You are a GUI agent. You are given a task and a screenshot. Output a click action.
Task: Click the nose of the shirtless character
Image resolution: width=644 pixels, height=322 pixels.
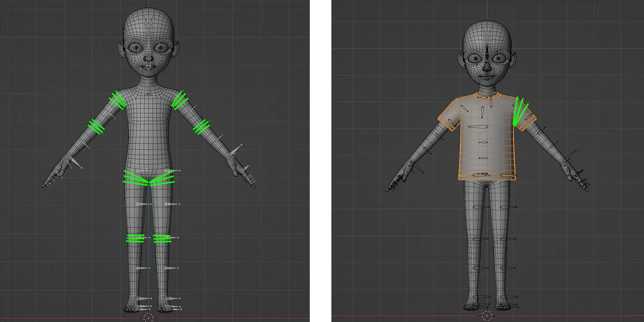coord(149,58)
